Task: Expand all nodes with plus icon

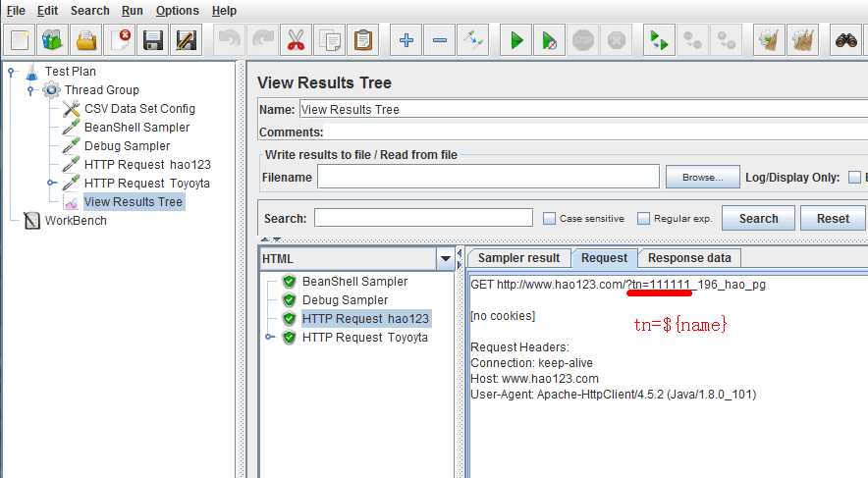Action: click(407, 40)
